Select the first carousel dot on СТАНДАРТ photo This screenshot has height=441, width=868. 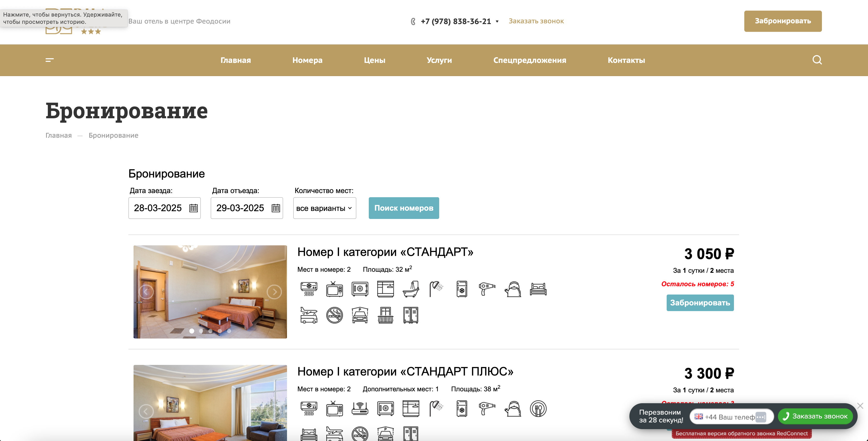tap(192, 331)
